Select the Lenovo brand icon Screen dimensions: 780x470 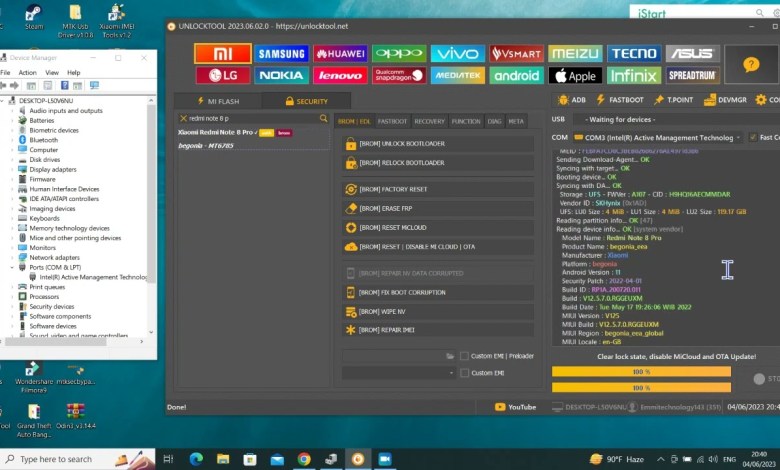click(340, 75)
